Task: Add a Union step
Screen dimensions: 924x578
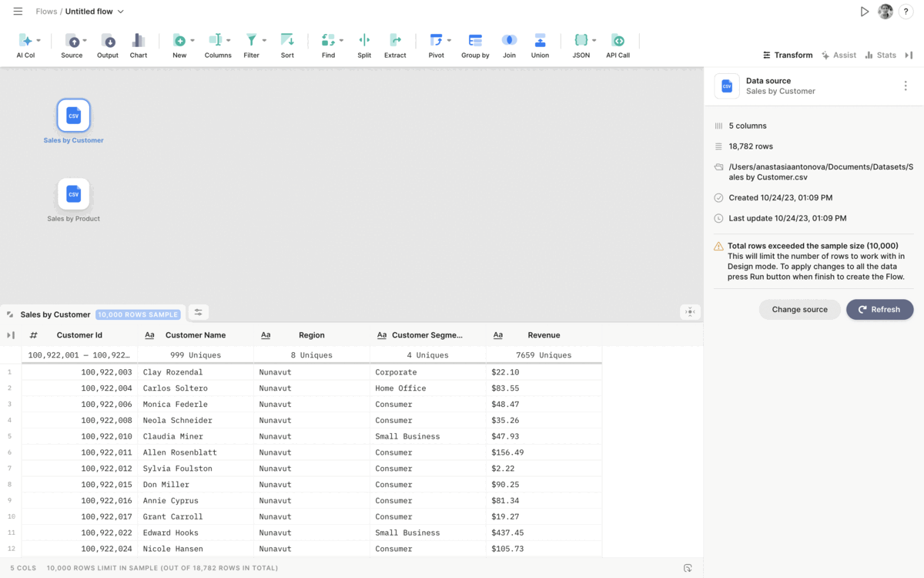Action: (x=540, y=40)
